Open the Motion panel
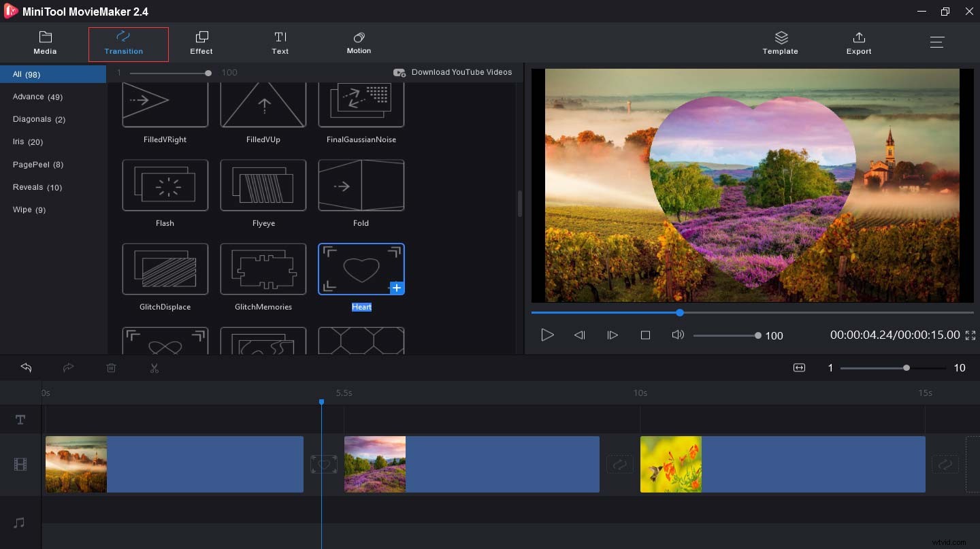This screenshot has width=980, height=549. pos(359,43)
